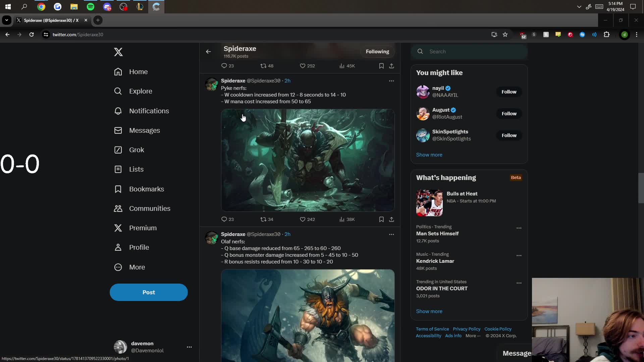Screen dimensions: 644x362
Task: Follow August @RiotAugust
Action: 509,114
